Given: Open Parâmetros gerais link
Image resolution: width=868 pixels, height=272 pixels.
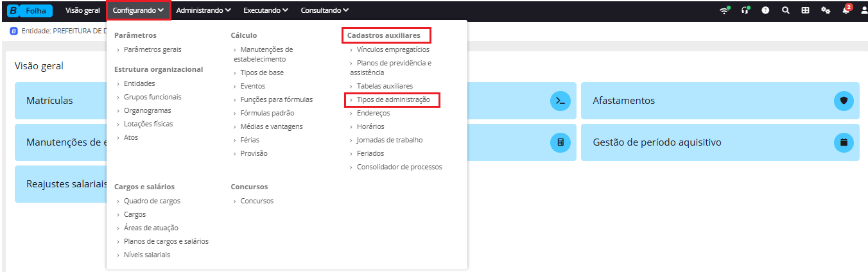Looking at the screenshot, I should [153, 49].
